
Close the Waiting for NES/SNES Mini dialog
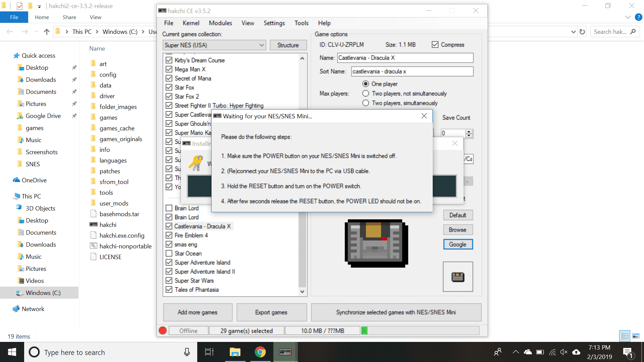point(424,116)
